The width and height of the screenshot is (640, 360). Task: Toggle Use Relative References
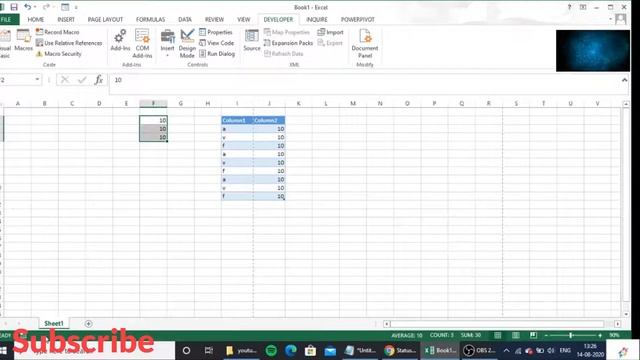69,43
